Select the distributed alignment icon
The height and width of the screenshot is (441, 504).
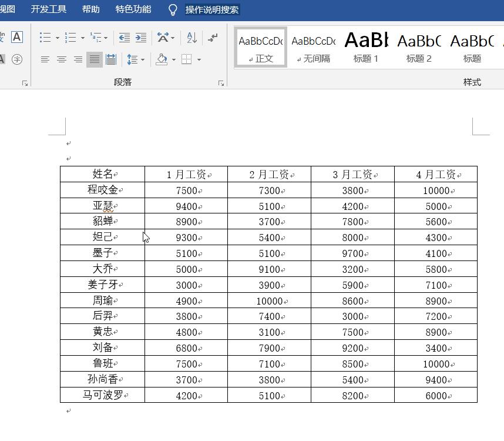coord(111,59)
